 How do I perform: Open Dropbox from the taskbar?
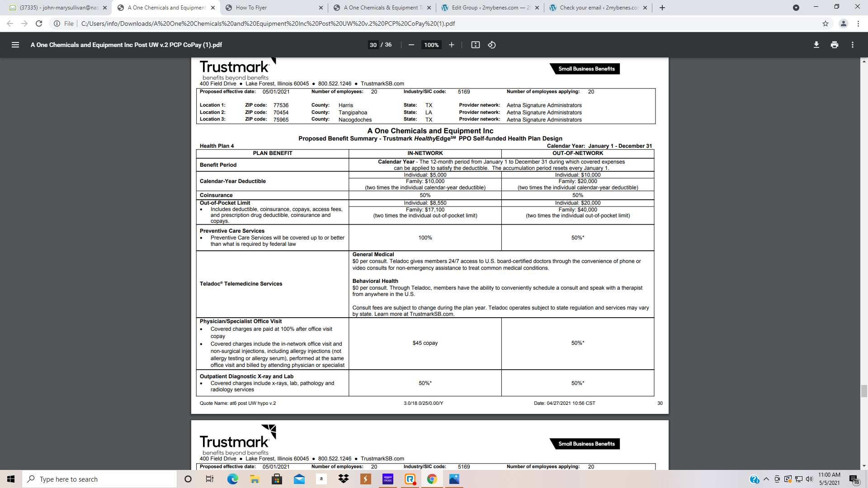[344, 479]
